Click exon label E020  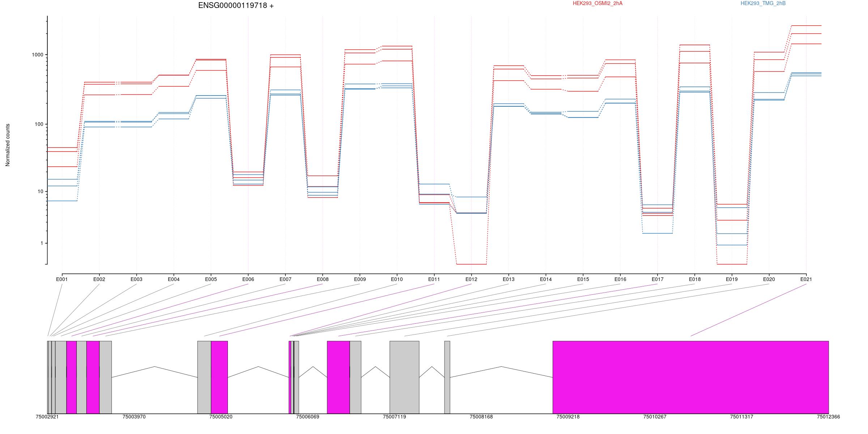769,279
